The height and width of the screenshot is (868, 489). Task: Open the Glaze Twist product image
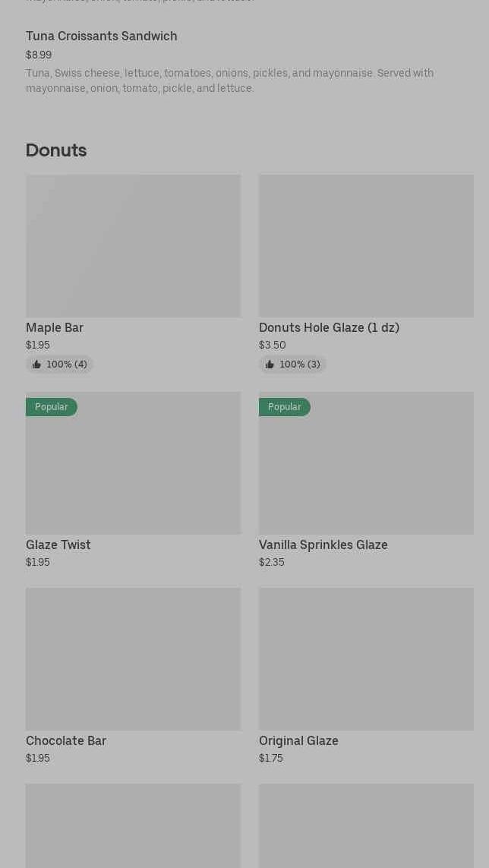pos(134,463)
